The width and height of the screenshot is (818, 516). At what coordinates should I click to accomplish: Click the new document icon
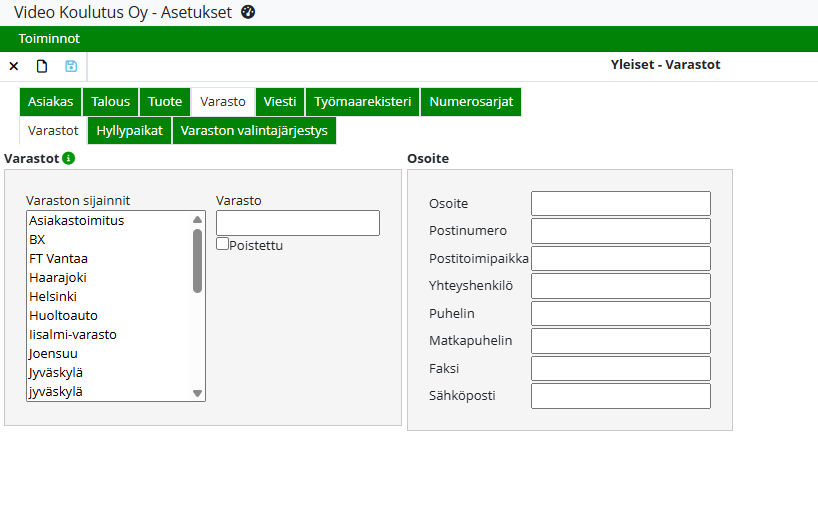pyautogui.click(x=42, y=66)
